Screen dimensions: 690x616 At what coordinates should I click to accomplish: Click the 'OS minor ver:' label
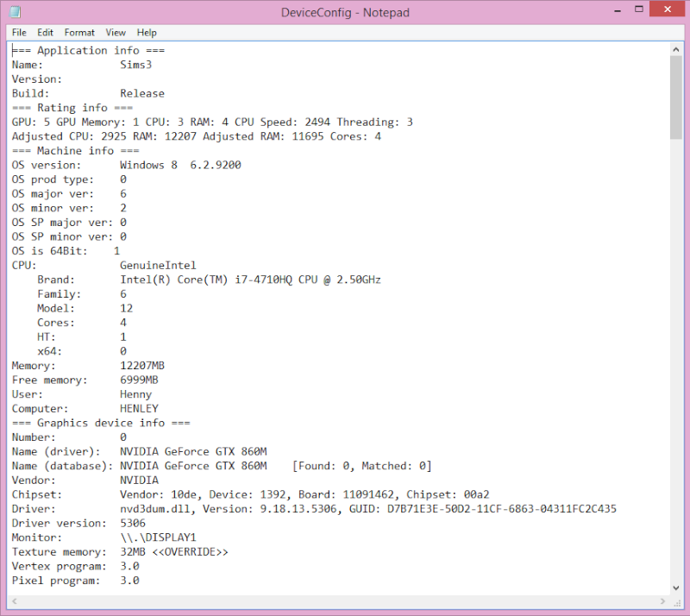pos(53,208)
